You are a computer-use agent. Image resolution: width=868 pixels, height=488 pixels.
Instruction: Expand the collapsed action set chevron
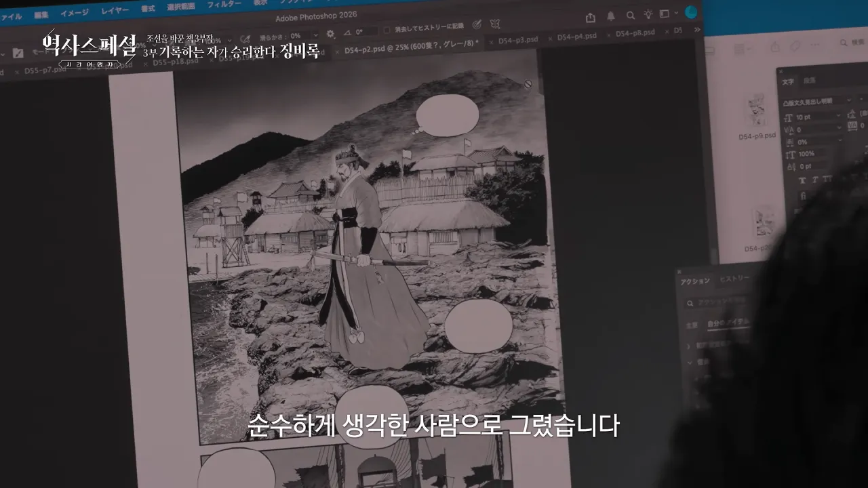(x=688, y=346)
